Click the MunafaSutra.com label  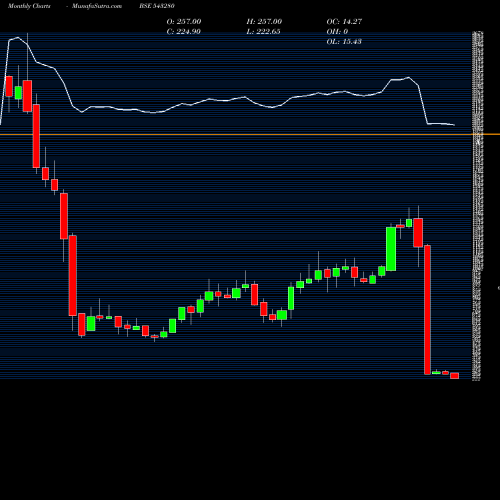point(97,6)
